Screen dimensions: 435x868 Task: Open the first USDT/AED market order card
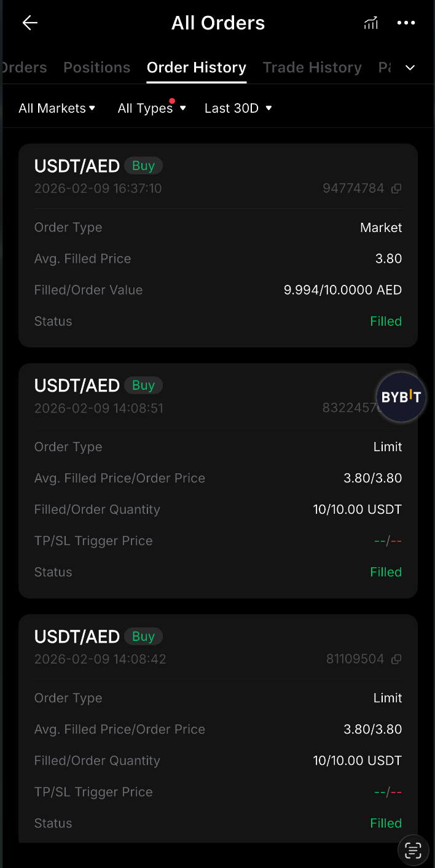[x=217, y=246]
